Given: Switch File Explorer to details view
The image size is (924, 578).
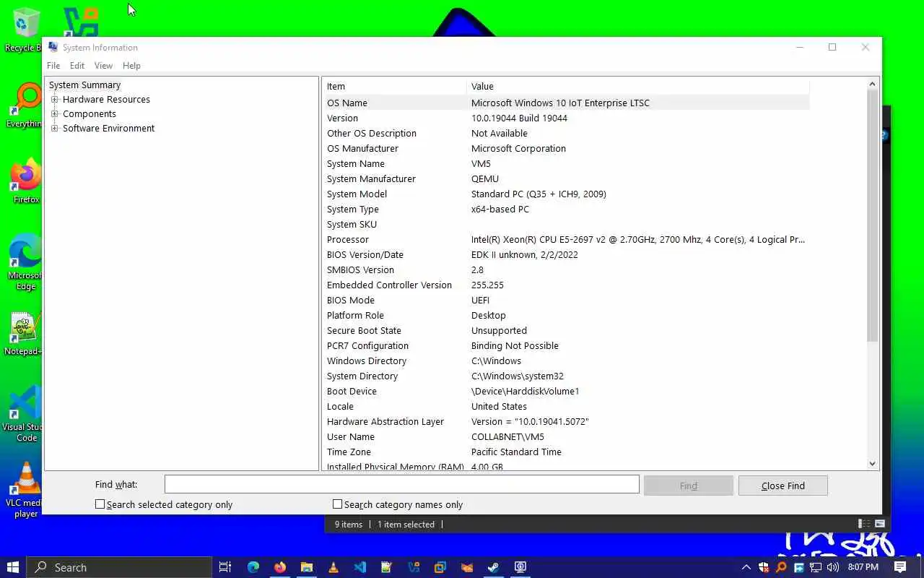Looking at the screenshot, I should tap(863, 524).
